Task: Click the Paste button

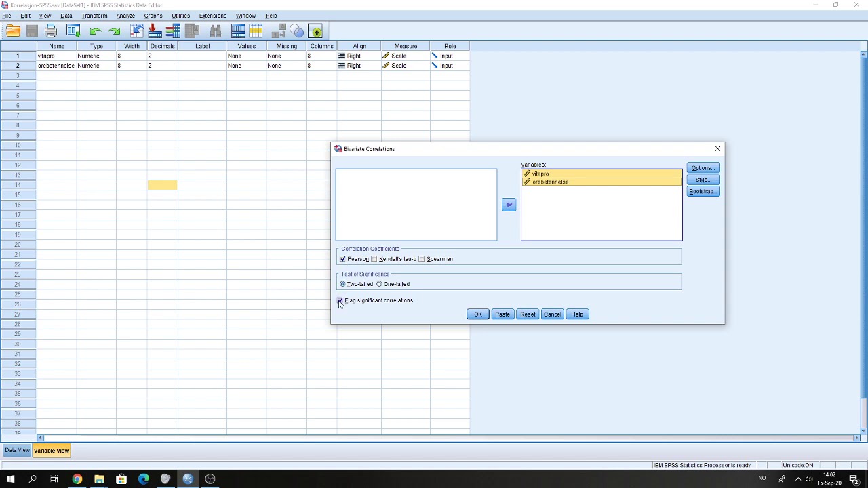Action: tap(502, 314)
